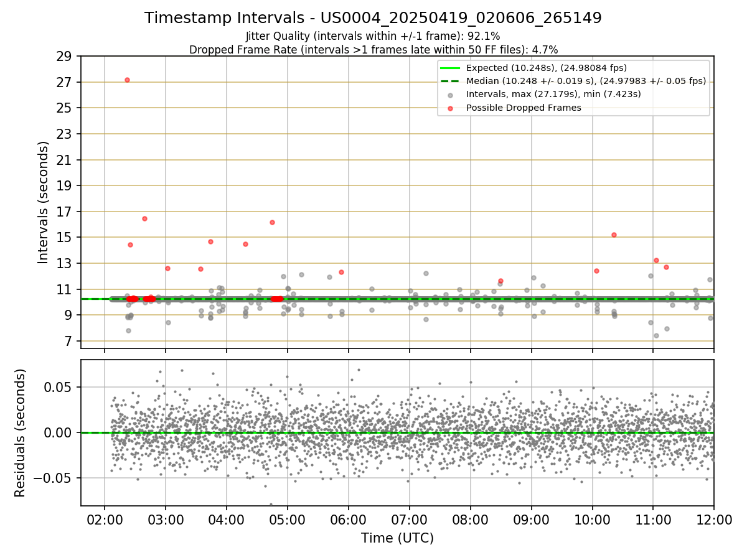Click the x-axis tick label '05:00'
The image size is (747, 560).
click(287, 520)
